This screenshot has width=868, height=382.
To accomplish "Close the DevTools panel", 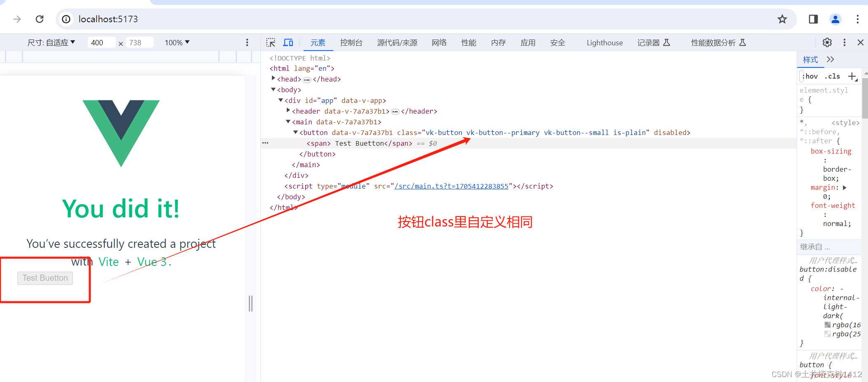I will pyautogui.click(x=861, y=42).
